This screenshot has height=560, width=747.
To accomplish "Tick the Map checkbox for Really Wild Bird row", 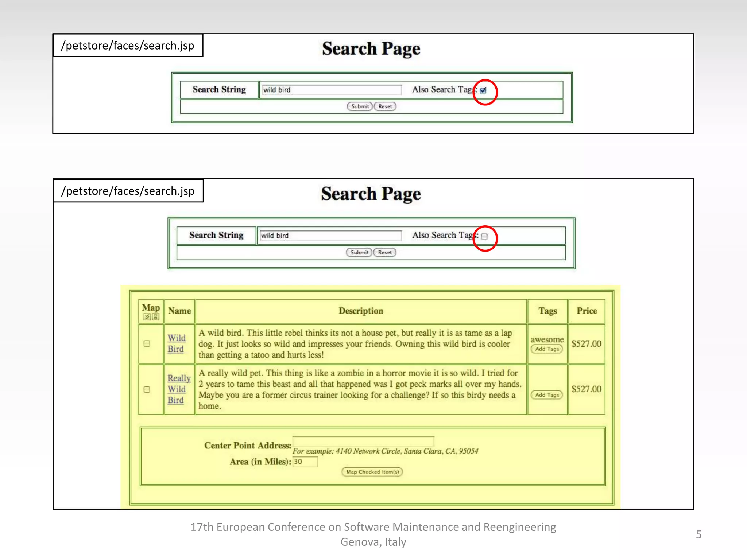I will (x=147, y=389).
